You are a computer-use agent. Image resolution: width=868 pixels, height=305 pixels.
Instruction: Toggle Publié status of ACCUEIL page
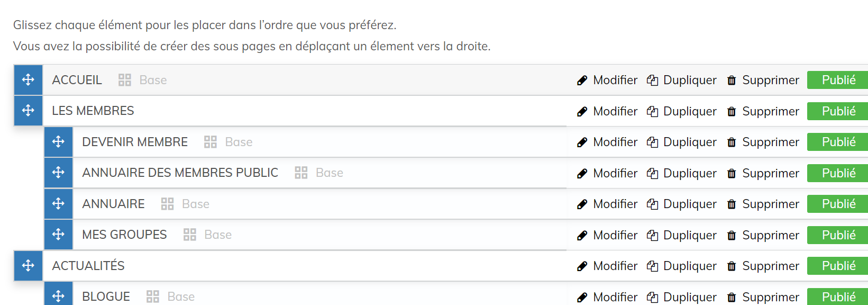click(838, 80)
